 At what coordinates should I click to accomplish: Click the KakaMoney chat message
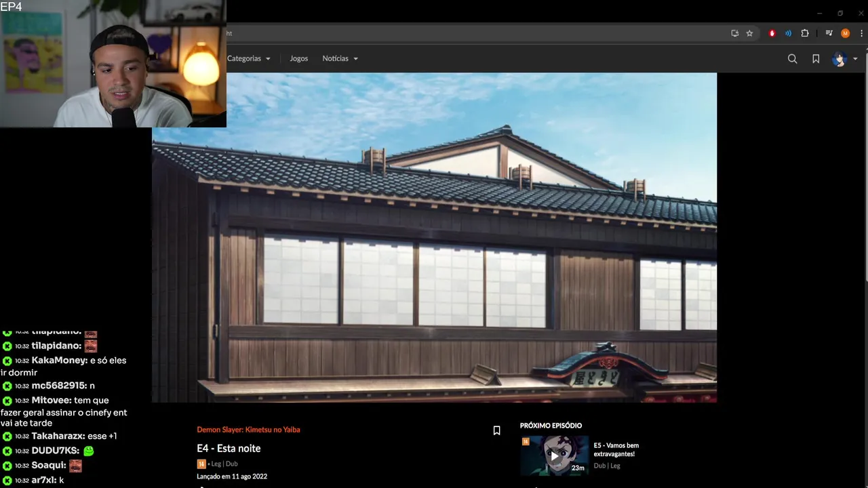point(64,367)
